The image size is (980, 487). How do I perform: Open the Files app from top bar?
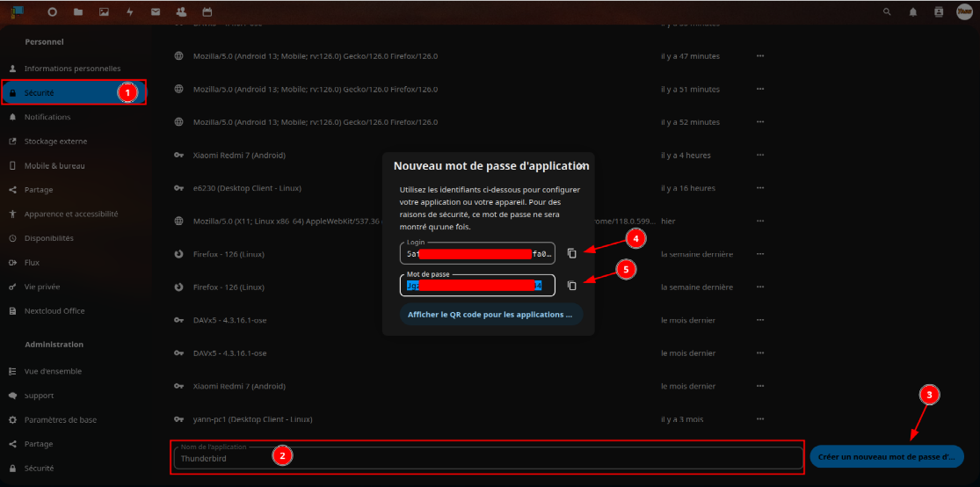click(78, 12)
